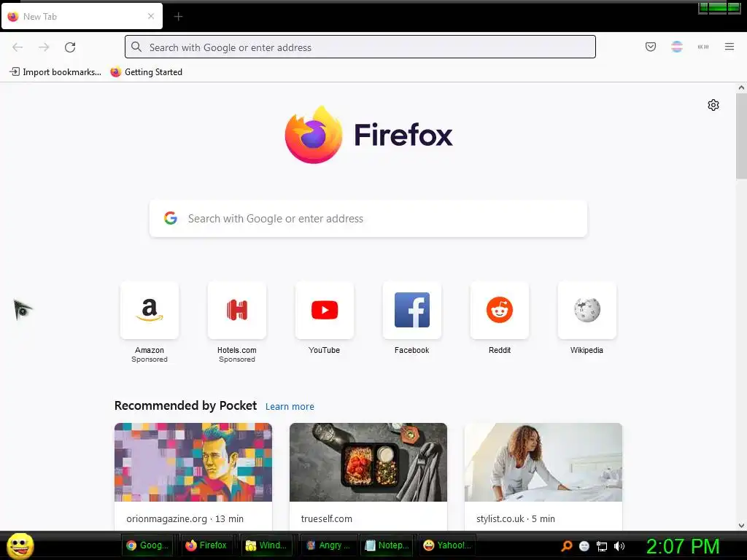
Task: Switch to Goog... taskbar item
Action: tap(147, 545)
